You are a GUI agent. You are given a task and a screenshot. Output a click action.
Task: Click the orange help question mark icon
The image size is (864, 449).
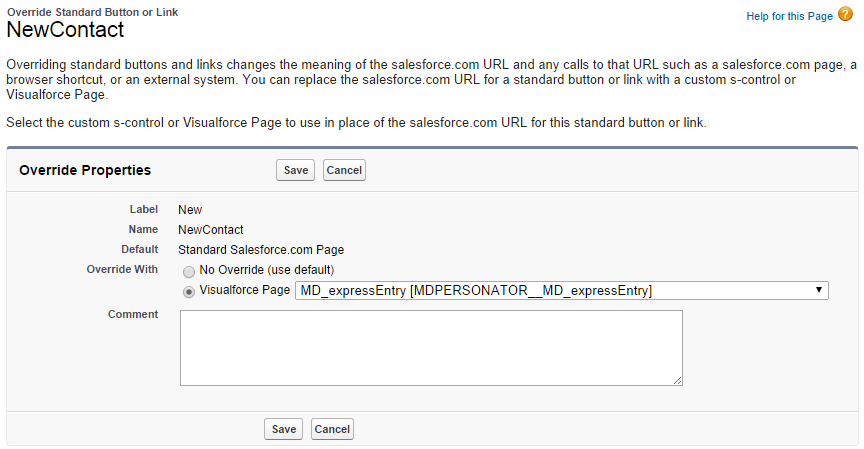(x=845, y=16)
